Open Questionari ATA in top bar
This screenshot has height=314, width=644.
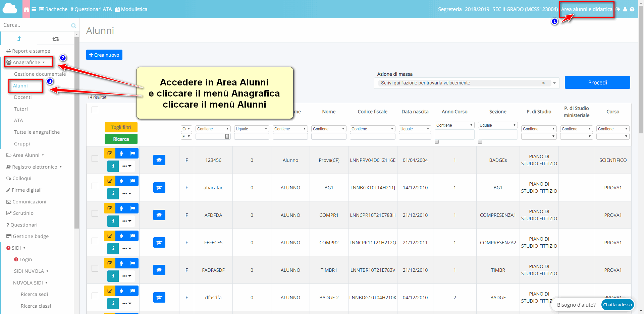coord(91,9)
